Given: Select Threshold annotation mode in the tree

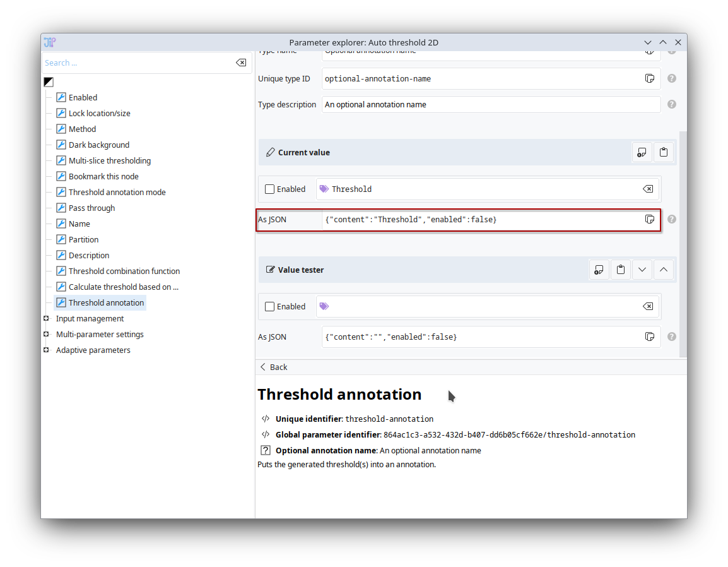Looking at the screenshot, I should (111, 193).
